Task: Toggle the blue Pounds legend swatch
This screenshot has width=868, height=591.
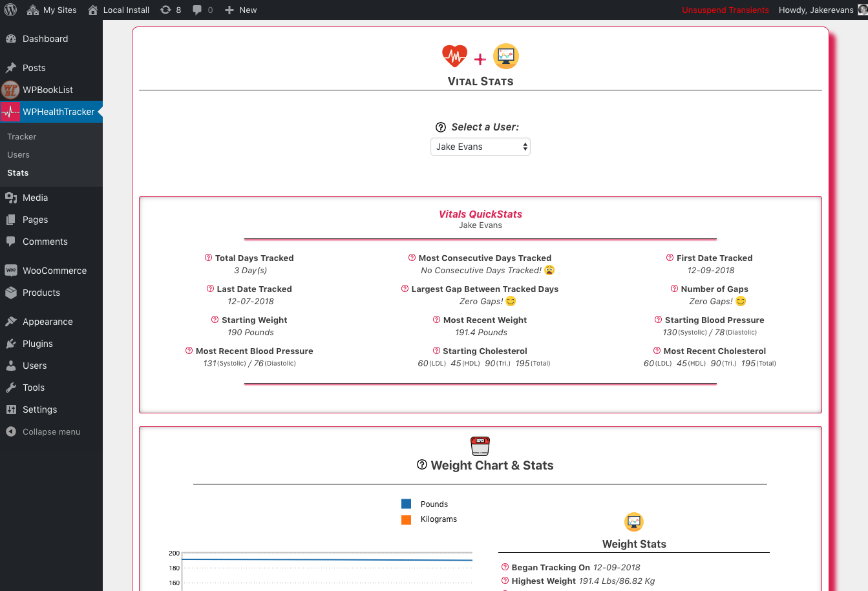Action: [x=406, y=504]
